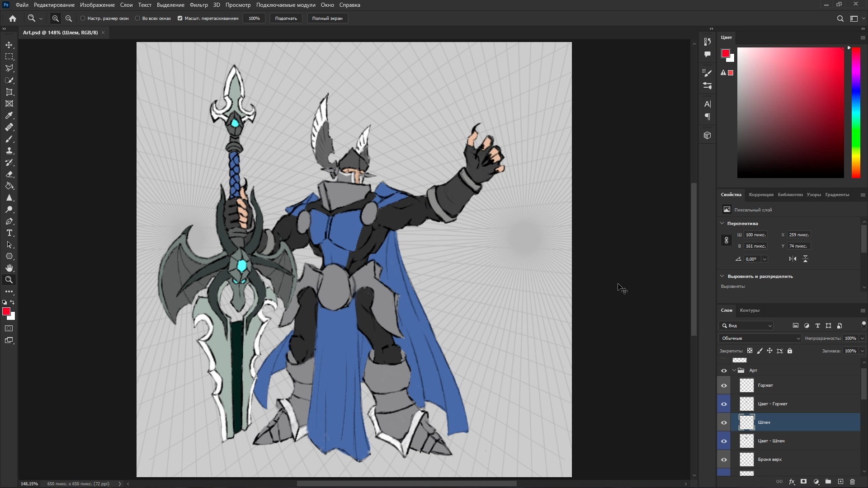The height and width of the screenshot is (488, 868).
Task: Hide the Горжет layer
Action: point(724,385)
